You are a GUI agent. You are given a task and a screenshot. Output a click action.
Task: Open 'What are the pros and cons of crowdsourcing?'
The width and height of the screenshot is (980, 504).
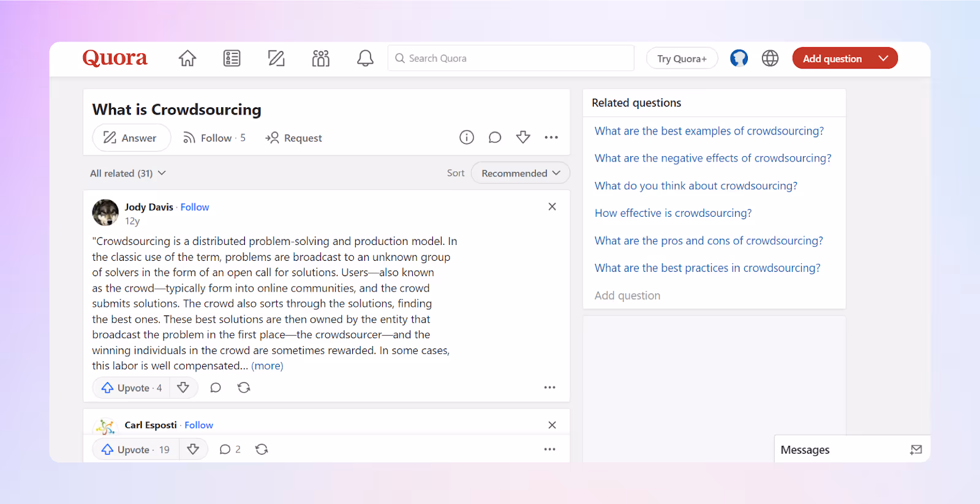709,241
